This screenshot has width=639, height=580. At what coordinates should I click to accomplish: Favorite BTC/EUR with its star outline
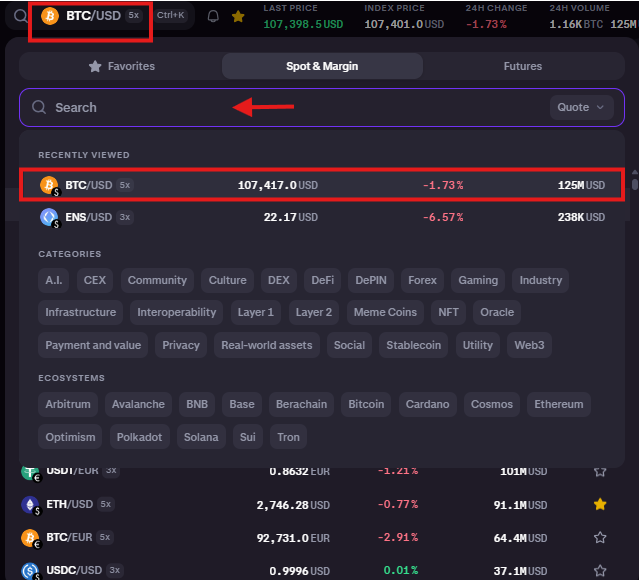click(x=600, y=538)
